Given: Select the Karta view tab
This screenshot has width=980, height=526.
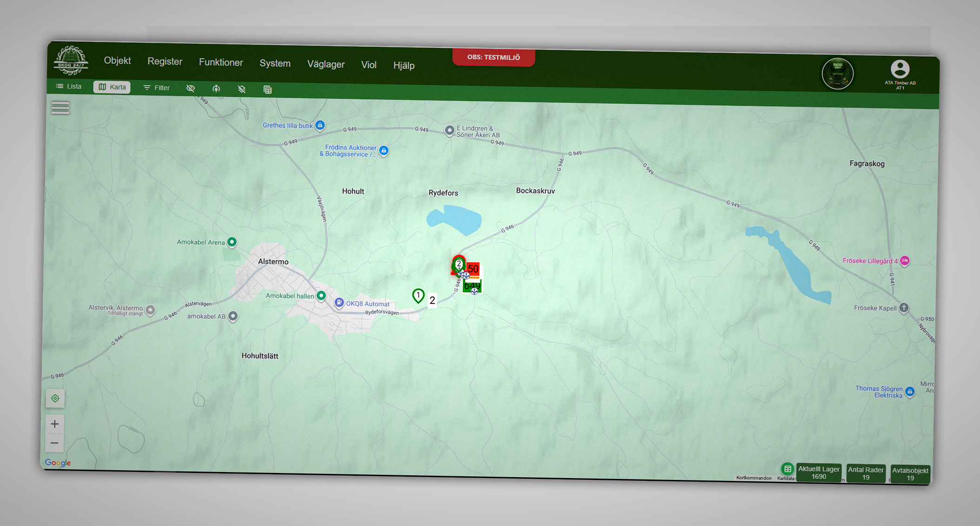Looking at the screenshot, I should [112, 87].
